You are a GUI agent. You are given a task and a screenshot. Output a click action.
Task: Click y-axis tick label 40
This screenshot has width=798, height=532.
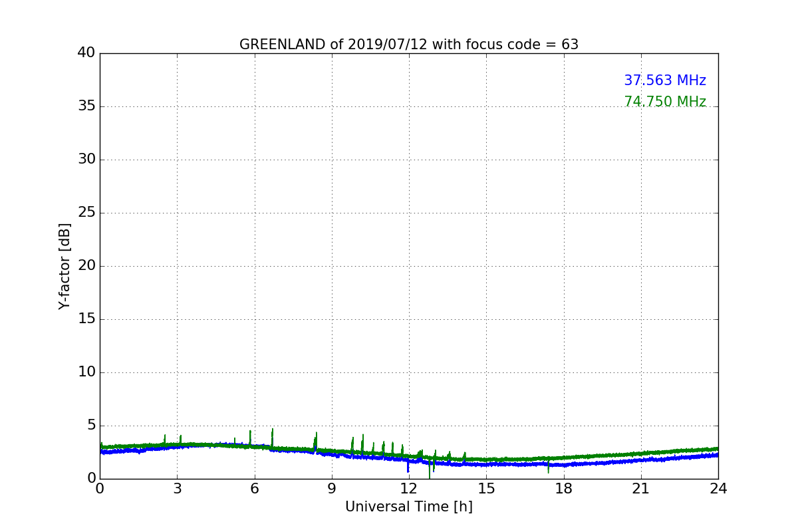[x=86, y=53]
